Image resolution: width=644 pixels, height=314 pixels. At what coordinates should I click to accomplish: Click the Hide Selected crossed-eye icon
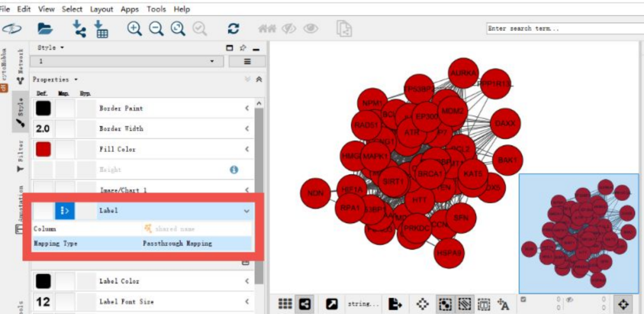tap(289, 29)
